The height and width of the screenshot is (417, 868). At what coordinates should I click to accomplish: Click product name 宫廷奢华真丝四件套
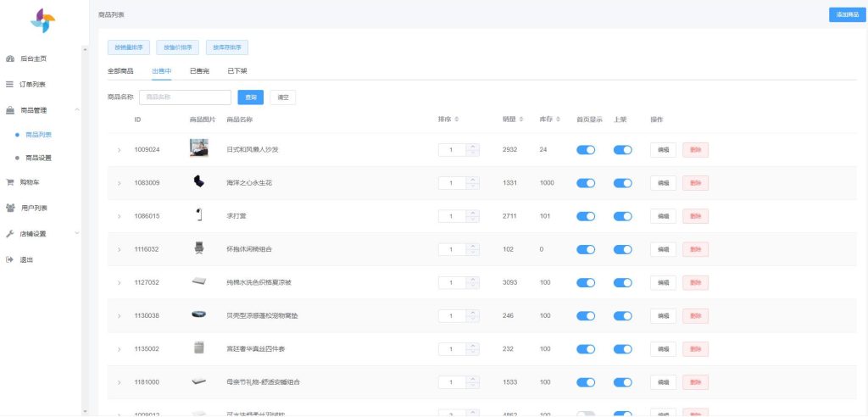point(256,349)
